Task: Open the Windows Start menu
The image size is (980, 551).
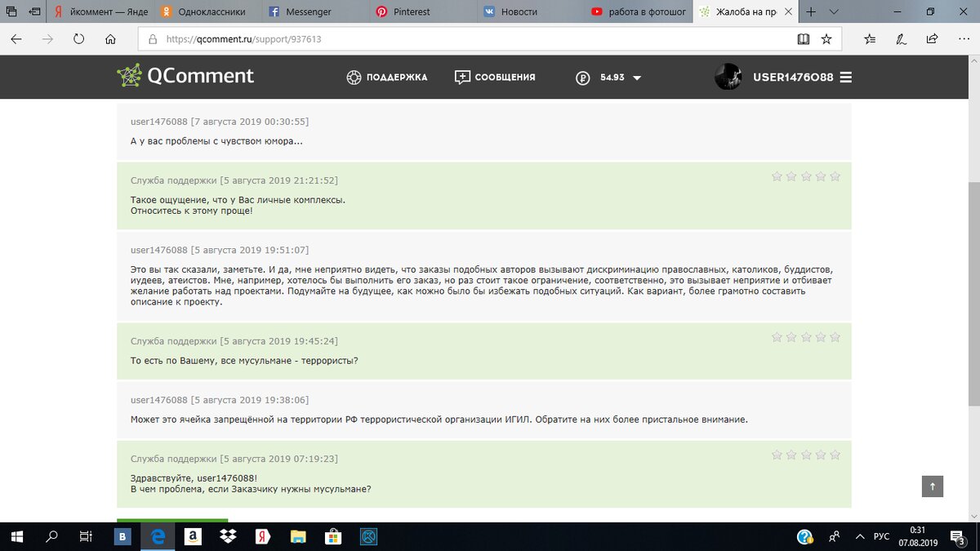Action: (18, 536)
